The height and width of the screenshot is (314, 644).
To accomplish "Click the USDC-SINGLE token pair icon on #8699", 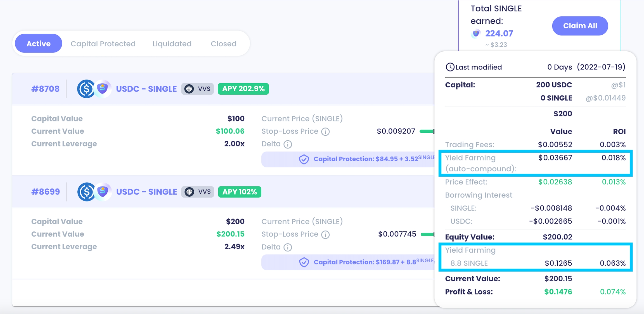I will click(94, 192).
